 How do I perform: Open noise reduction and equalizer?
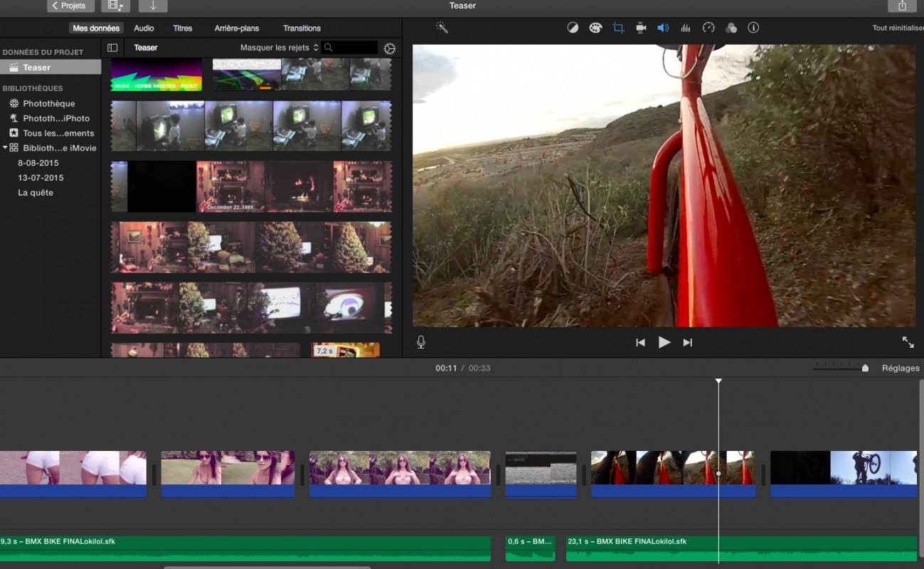(x=686, y=28)
